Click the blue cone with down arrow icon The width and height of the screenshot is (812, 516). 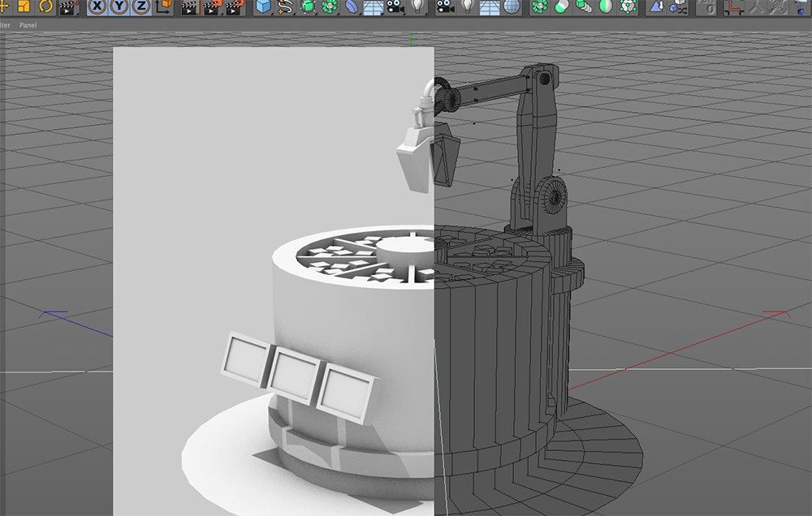click(656, 6)
